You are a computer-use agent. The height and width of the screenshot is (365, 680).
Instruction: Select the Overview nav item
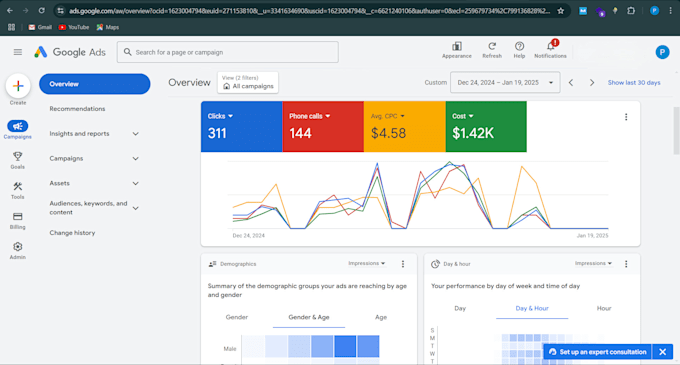point(95,84)
